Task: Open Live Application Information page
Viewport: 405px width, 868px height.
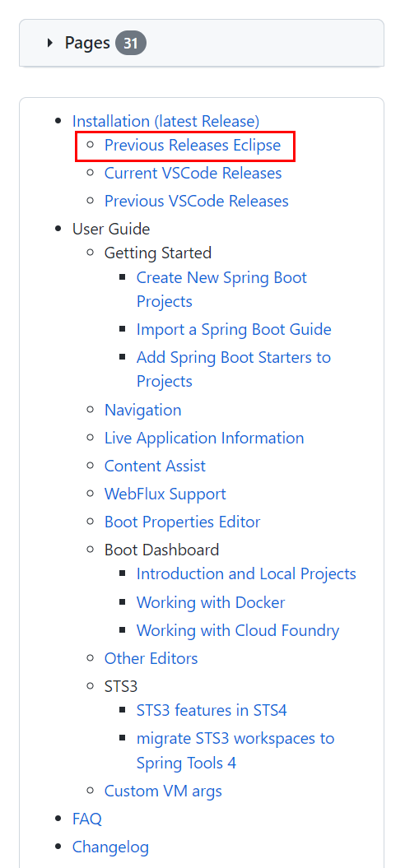Action: point(204,439)
